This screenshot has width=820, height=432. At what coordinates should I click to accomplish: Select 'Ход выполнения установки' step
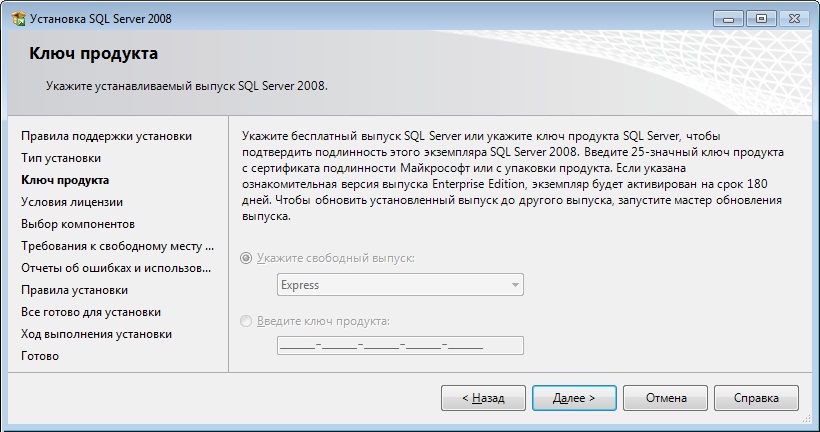pos(97,334)
